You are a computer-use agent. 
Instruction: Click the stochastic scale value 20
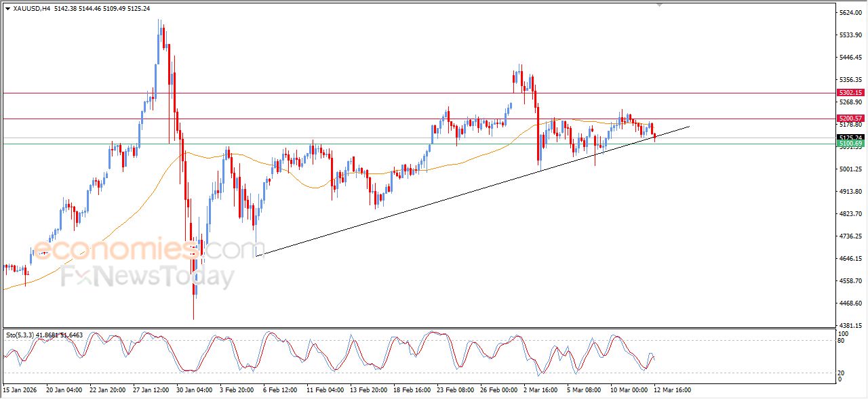tap(843, 373)
